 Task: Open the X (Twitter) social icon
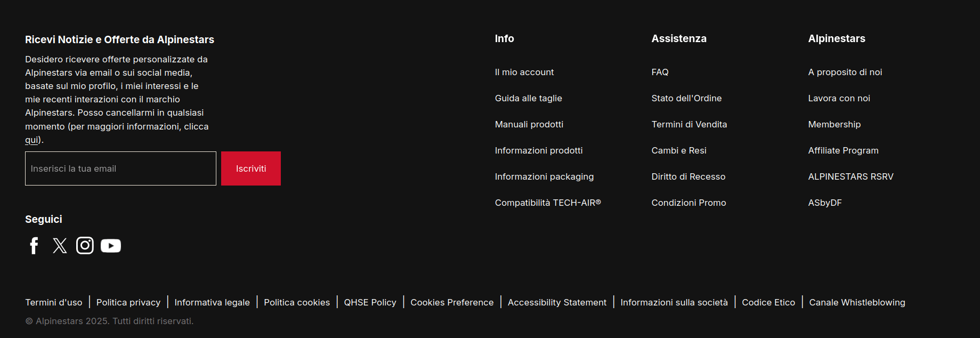pos(60,246)
